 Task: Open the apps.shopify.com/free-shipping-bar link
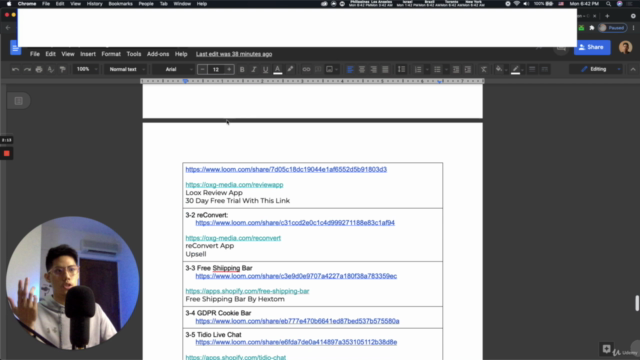tap(247, 291)
